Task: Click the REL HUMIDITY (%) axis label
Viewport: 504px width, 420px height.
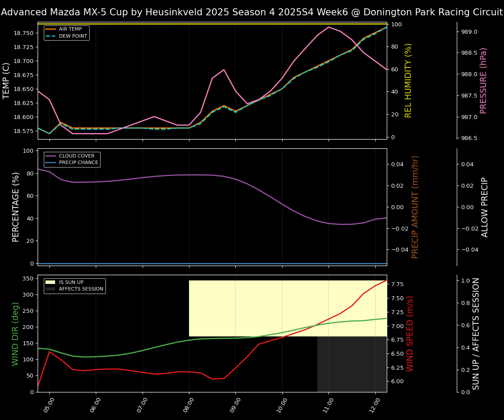Action: (408, 80)
